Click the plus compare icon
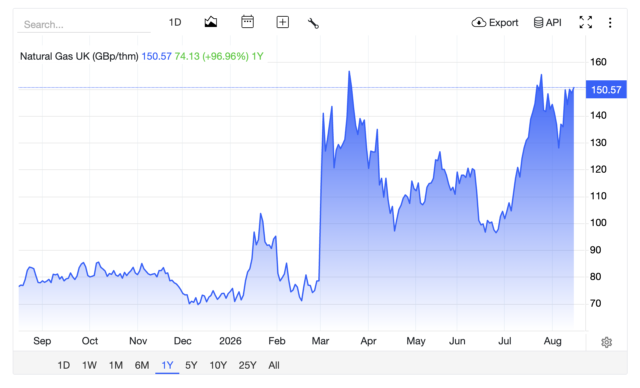This screenshot has height=388, width=640. click(282, 22)
